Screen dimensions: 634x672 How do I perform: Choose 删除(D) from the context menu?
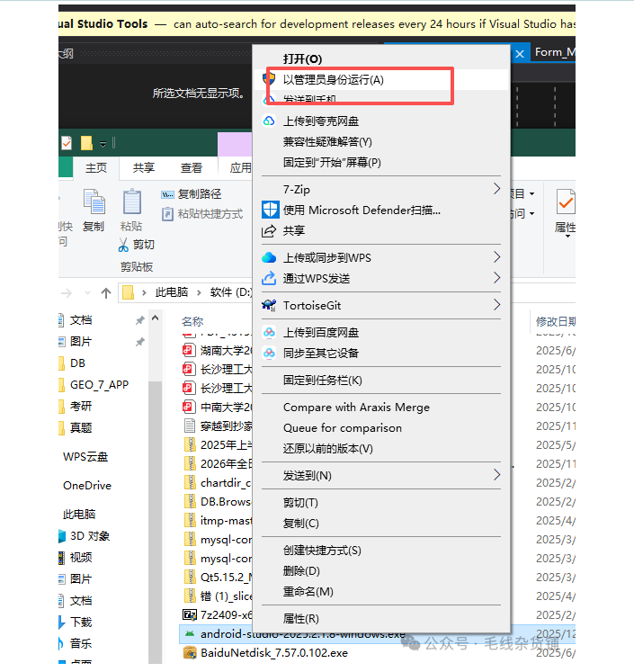tap(301, 570)
